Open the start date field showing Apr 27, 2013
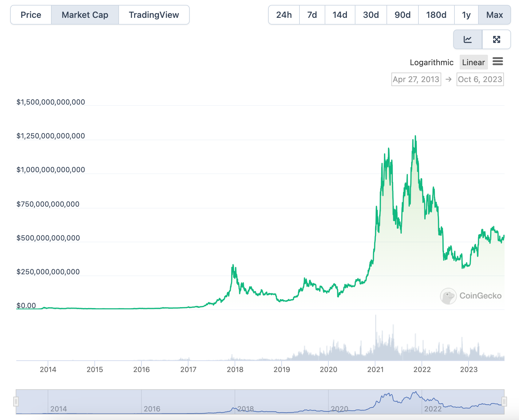 coord(416,79)
